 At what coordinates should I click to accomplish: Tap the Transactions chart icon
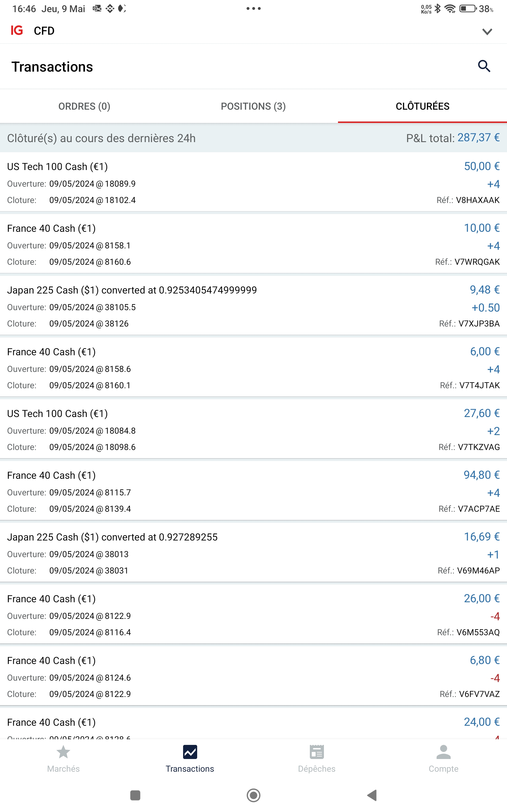(x=190, y=752)
